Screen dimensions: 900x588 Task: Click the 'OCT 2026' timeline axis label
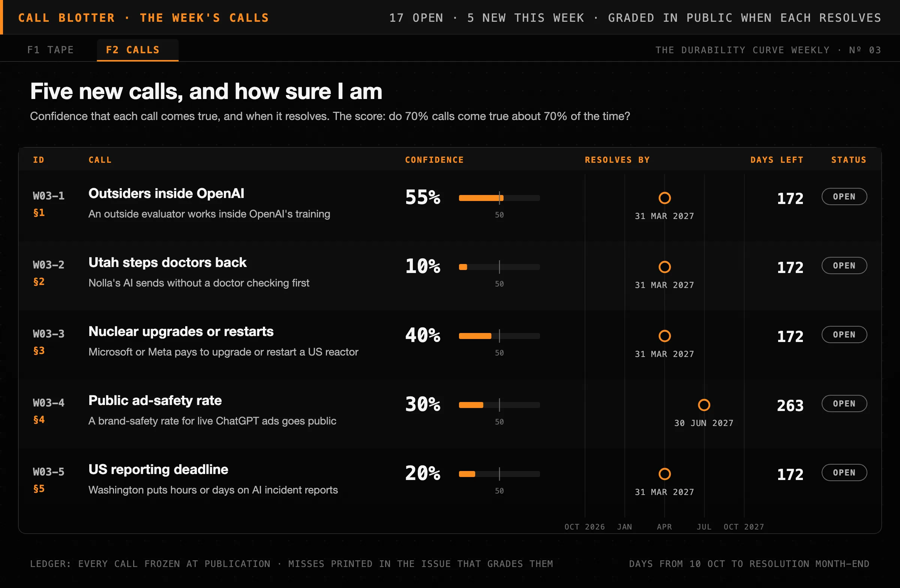(x=585, y=527)
